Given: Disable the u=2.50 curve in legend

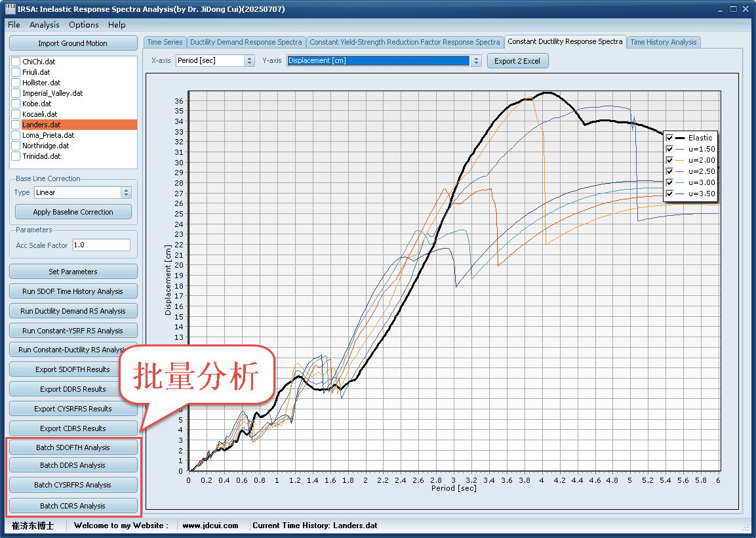Looking at the screenshot, I should tap(669, 171).
